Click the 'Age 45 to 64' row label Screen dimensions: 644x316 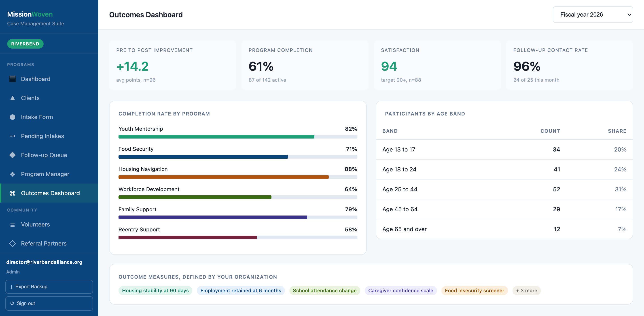click(400, 209)
